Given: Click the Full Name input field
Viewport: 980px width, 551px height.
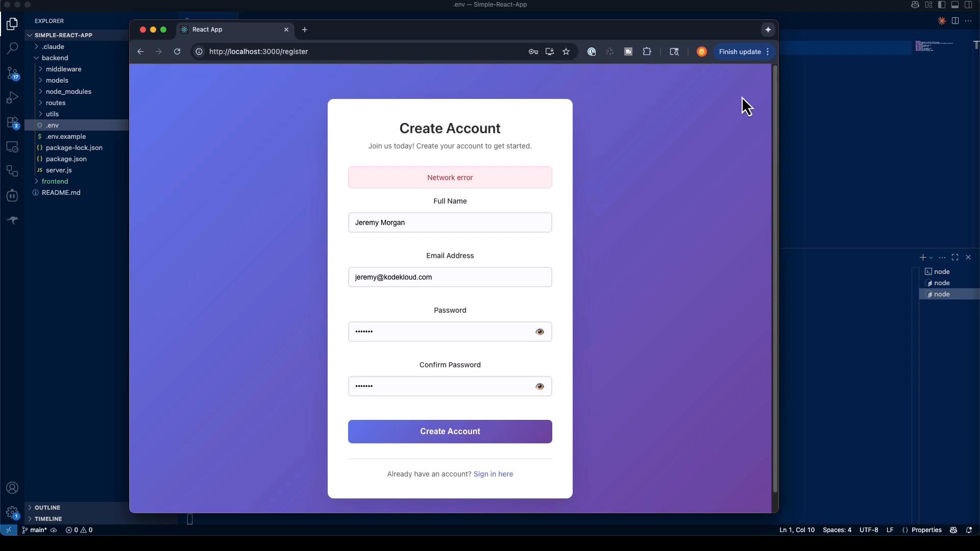Looking at the screenshot, I should click(x=450, y=222).
